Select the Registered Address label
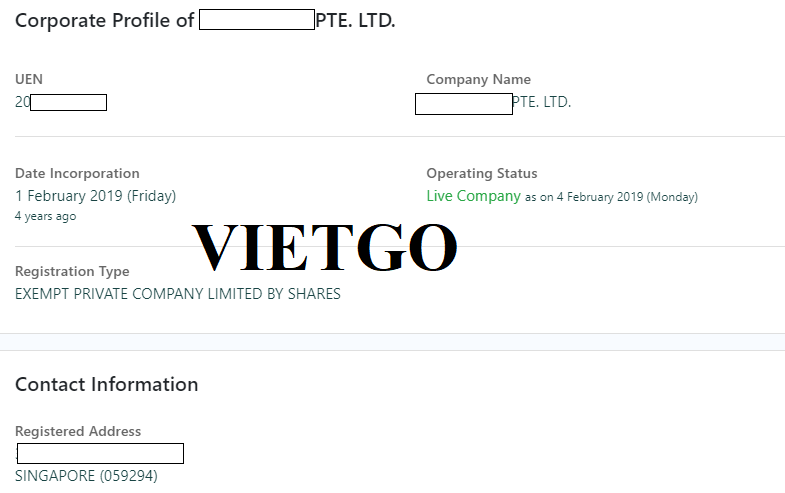Image resolution: width=785 pixels, height=493 pixels. [x=78, y=431]
